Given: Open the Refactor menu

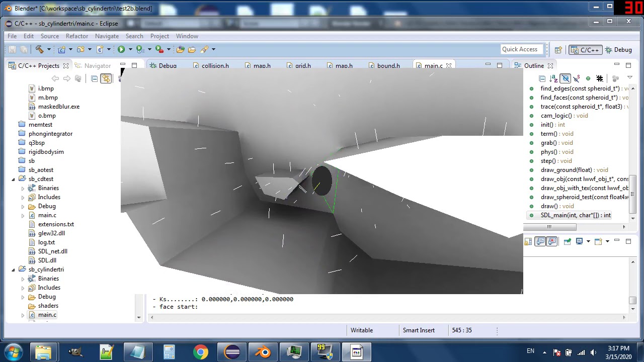Looking at the screenshot, I should (x=77, y=36).
